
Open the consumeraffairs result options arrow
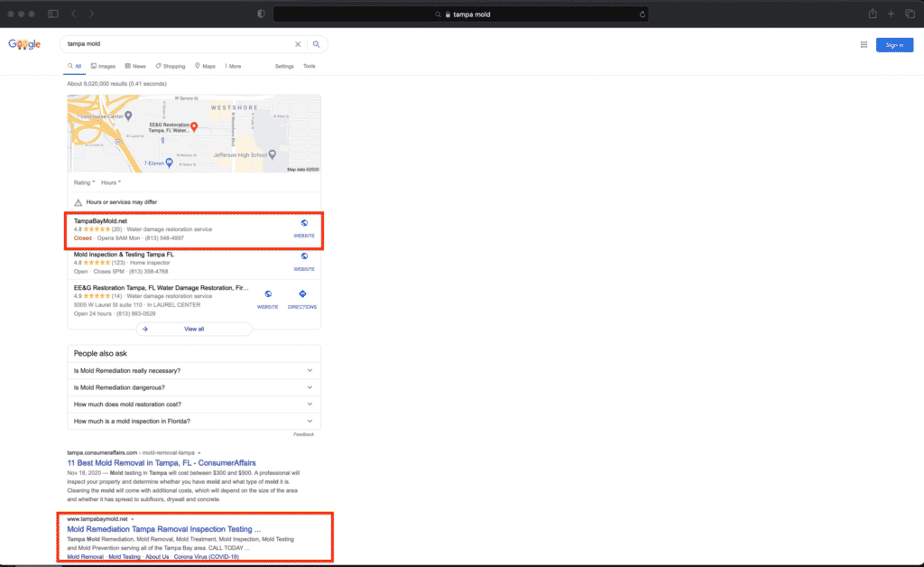[x=199, y=453]
